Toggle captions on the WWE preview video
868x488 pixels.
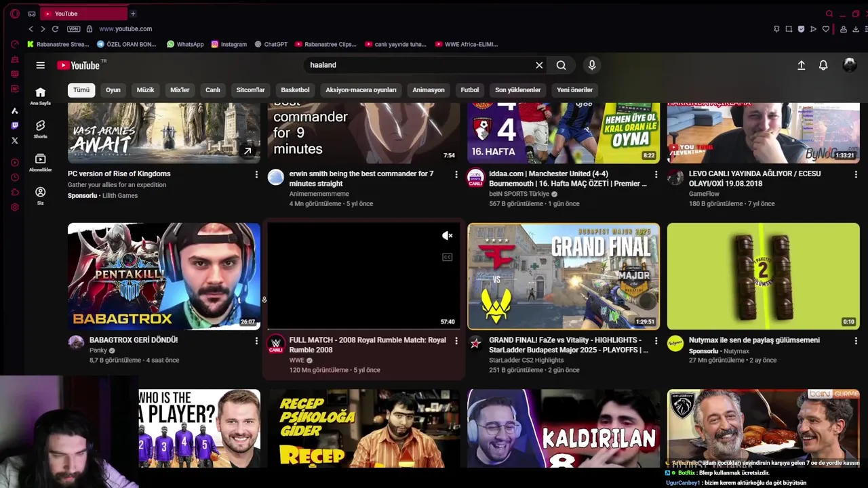point(448,258)
